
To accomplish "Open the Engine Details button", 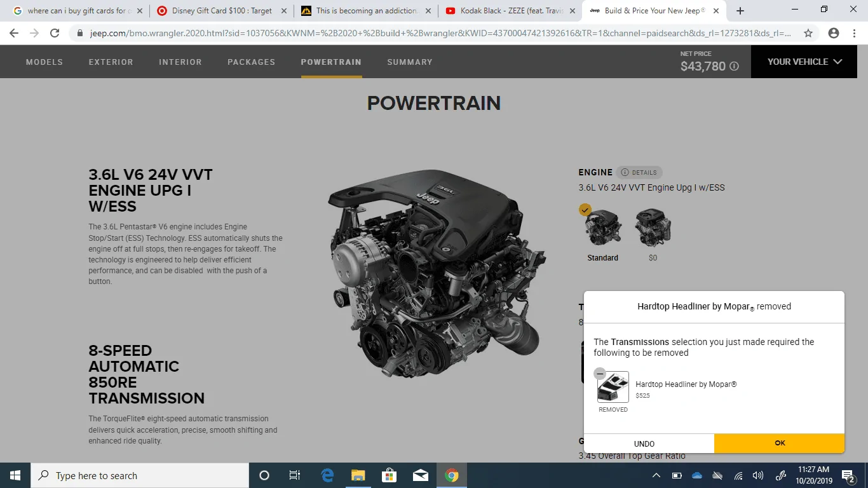I will pos(639,172).
